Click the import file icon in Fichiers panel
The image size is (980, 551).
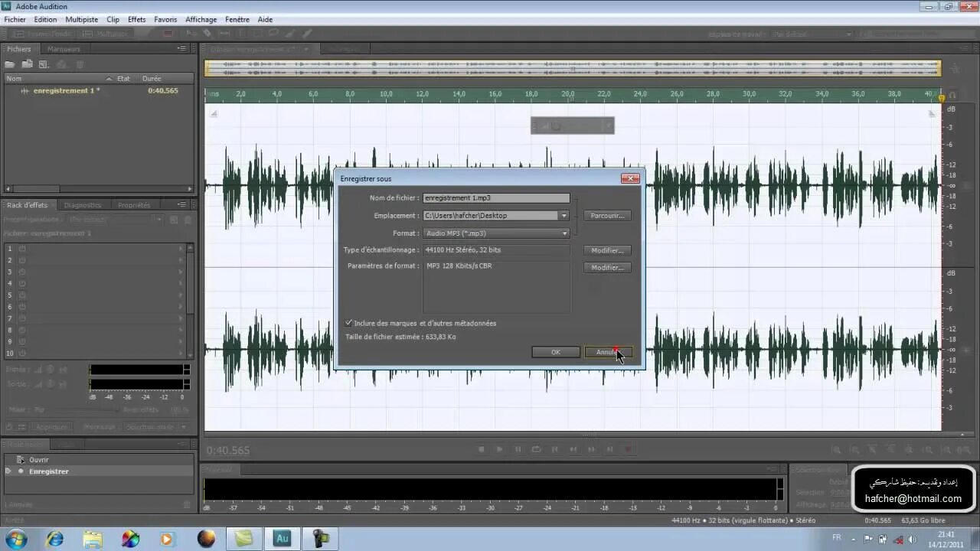[x=27, y=64]
